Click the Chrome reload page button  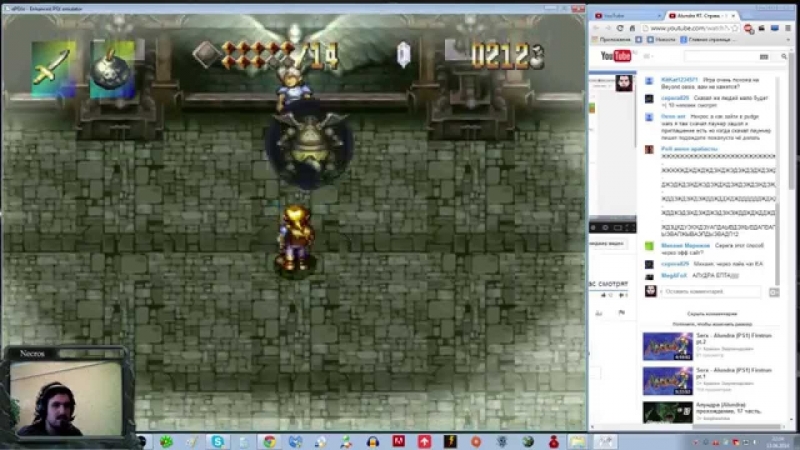click(620, 28)
